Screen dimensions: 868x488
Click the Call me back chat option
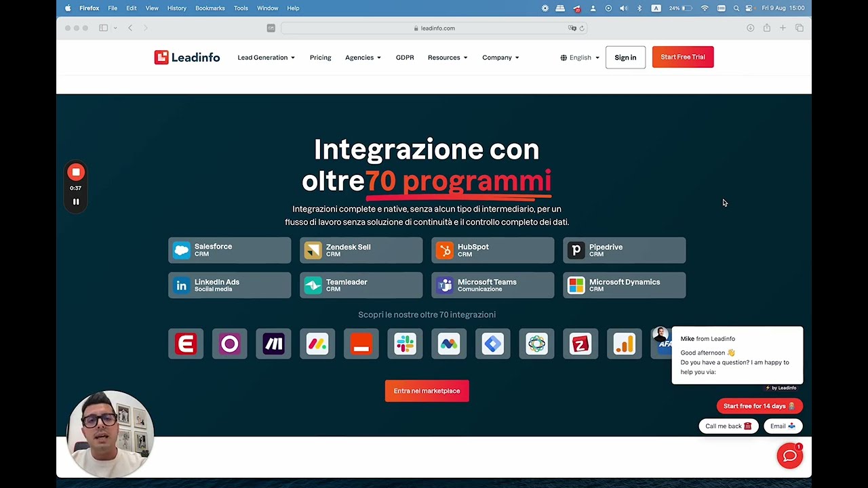[x=728, y=426]
